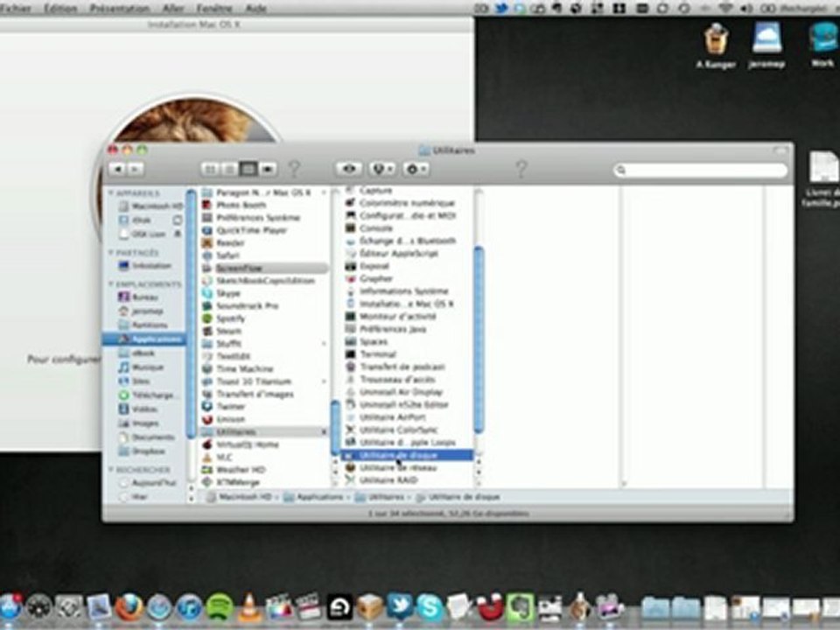840x630 pixels.
Task: Collapse the EMPLACEMENTS sidebar section
Action: click(111, 283)
